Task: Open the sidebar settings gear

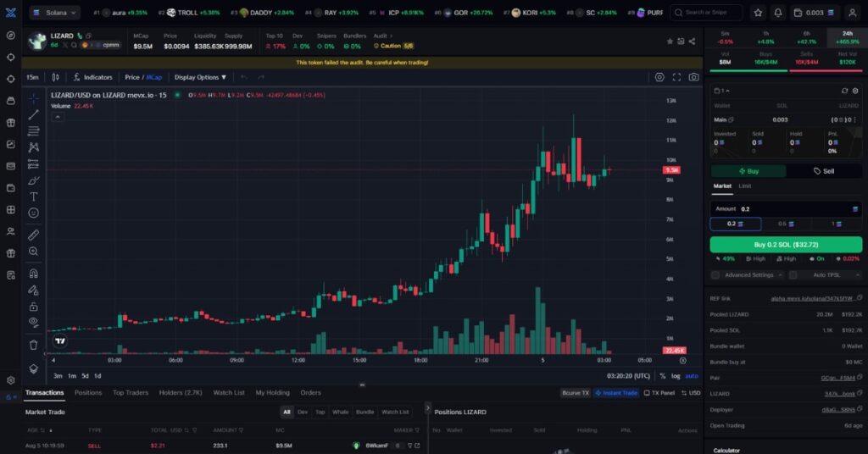Action: [x=10, y=380]
